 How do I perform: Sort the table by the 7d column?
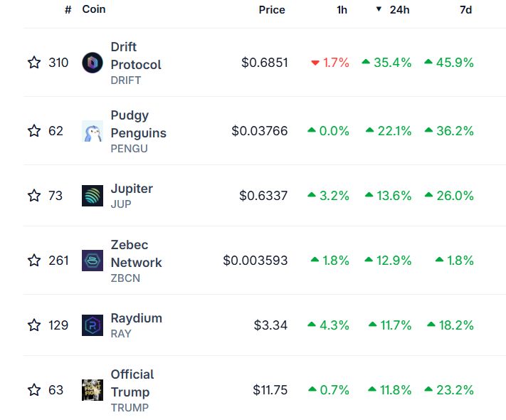[465, 10]
